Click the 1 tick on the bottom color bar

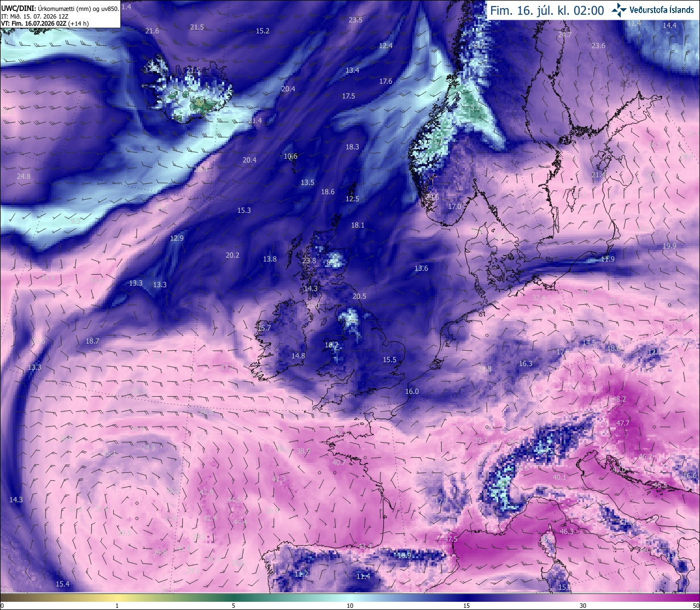117,606
